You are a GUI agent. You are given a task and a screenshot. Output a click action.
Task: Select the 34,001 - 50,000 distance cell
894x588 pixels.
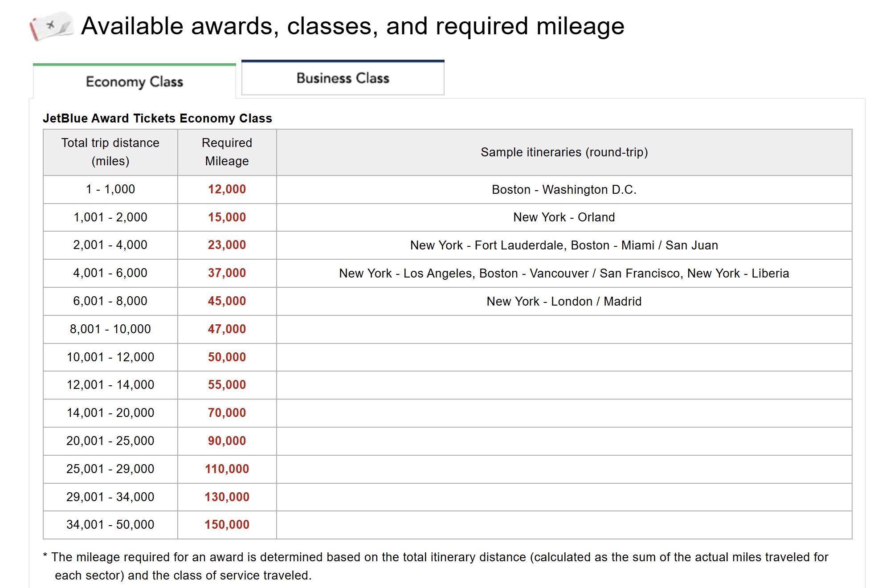(110, 525)
